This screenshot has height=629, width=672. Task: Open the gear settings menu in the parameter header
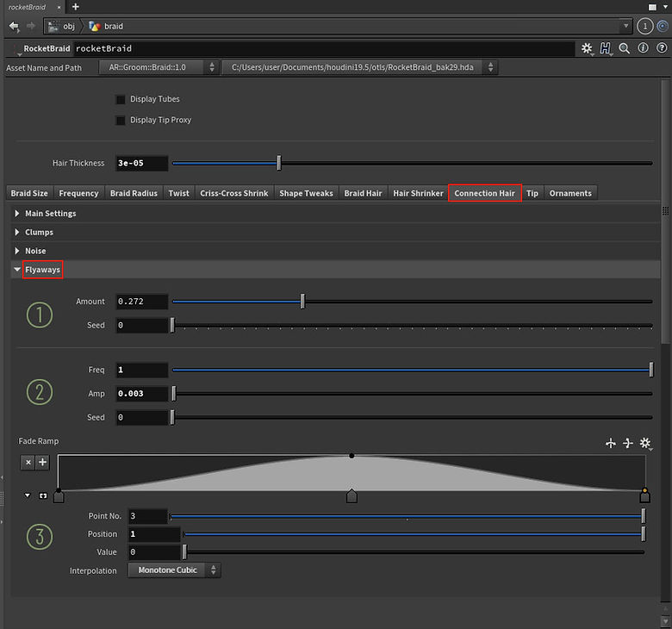pyautogui.click(x=587, y=48)
